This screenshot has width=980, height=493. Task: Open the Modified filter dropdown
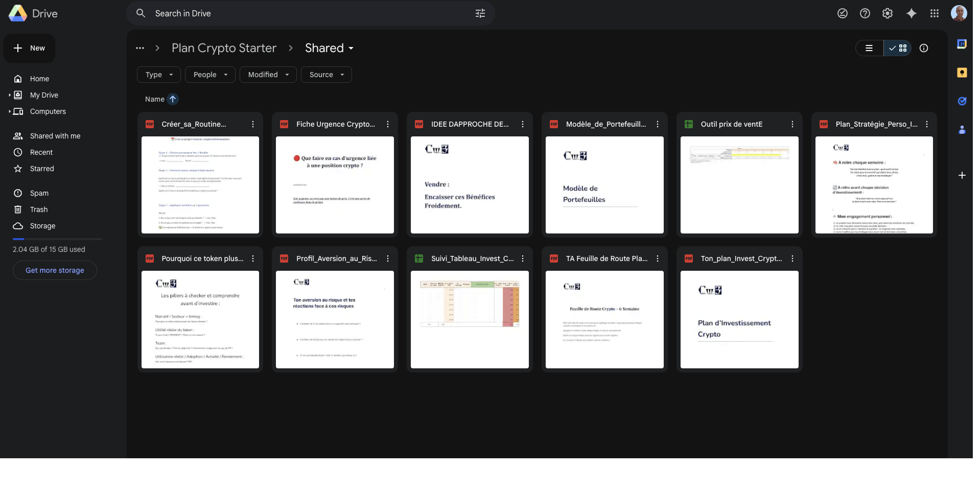tap(268, 75)
